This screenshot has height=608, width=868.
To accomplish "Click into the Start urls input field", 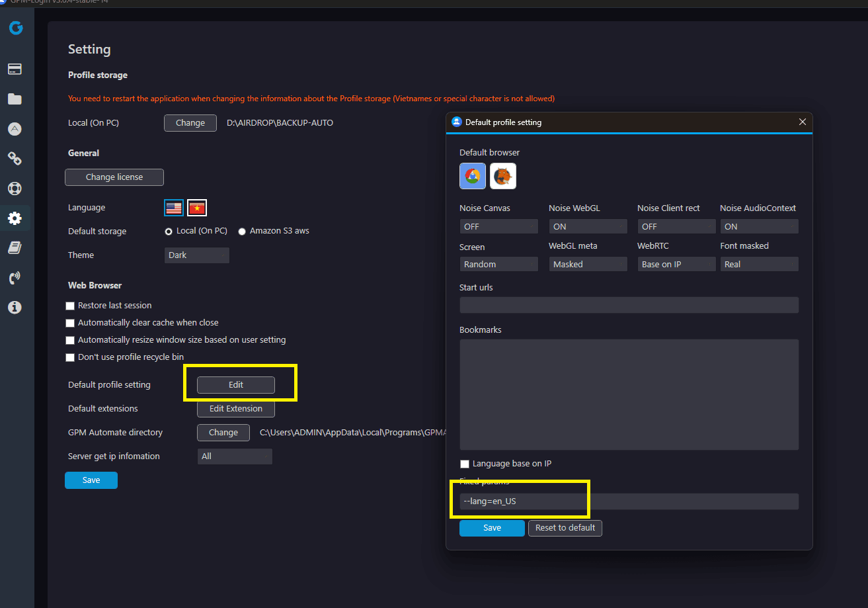I will coord(629,305).
